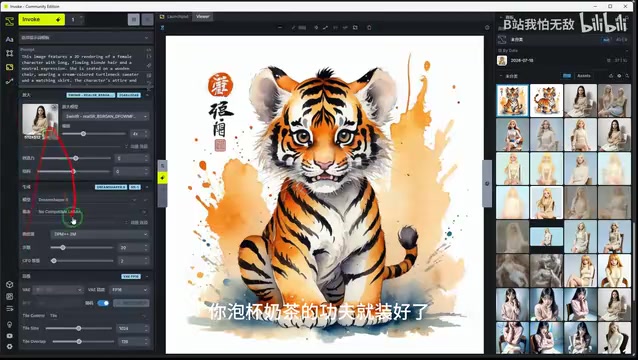Screen dimensions: 638x360
Task: Click the first gray square button right of the iteration count
Action: (x=133, y=20)
